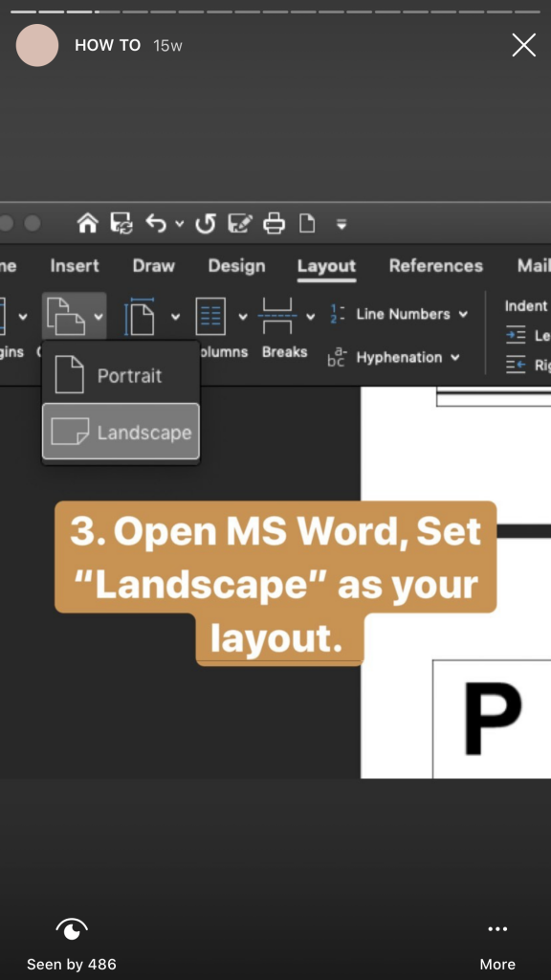Create a new document with the page icon
This screenshot has width=551, height=980.
pos(307,223)
